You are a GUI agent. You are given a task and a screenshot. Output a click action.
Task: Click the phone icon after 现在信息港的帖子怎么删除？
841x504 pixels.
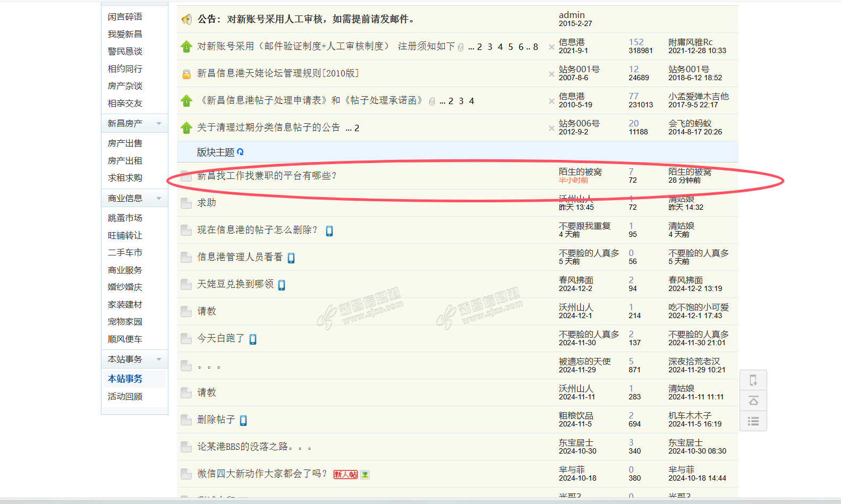[329, 230]
